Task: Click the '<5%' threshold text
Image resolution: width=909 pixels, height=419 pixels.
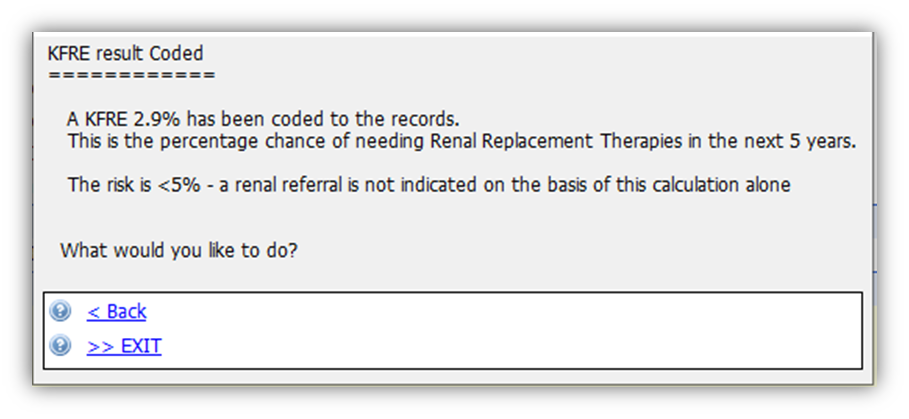Action: pos(179,185)
